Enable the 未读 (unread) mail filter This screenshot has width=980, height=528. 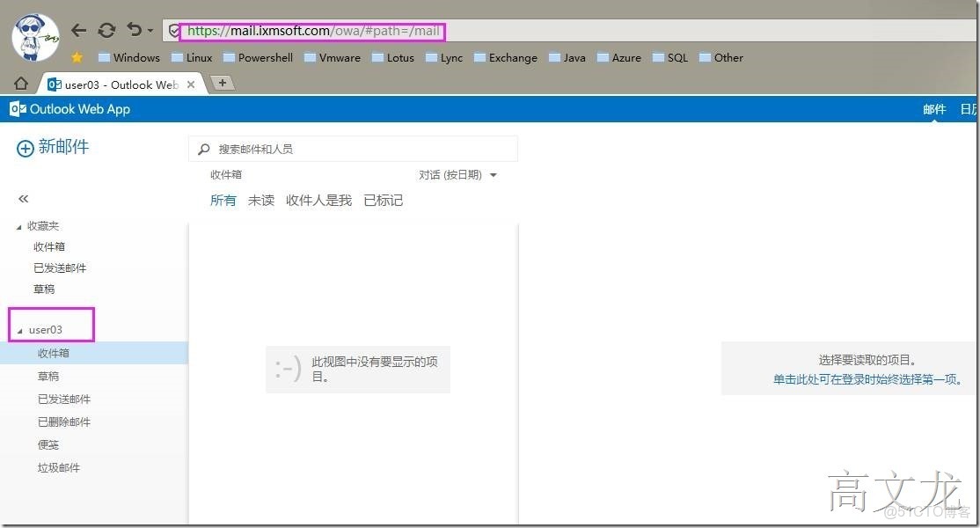coord(260,200)
